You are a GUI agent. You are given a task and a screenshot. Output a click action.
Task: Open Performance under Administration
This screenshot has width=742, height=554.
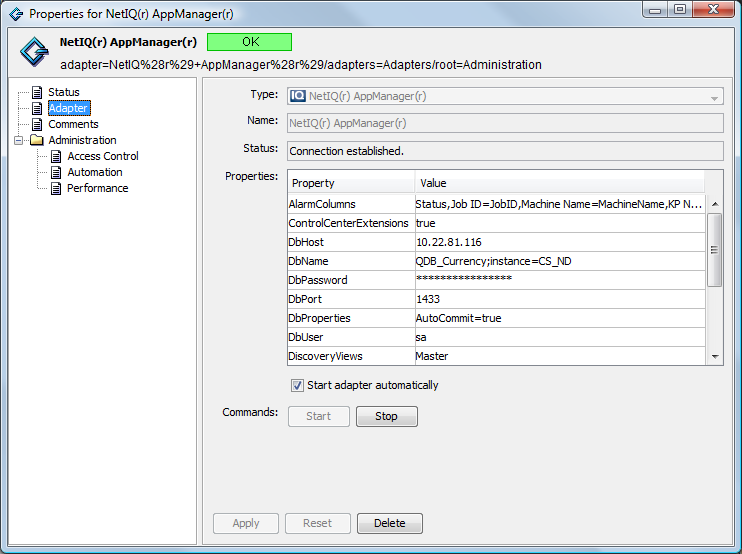tap(97, 189)
